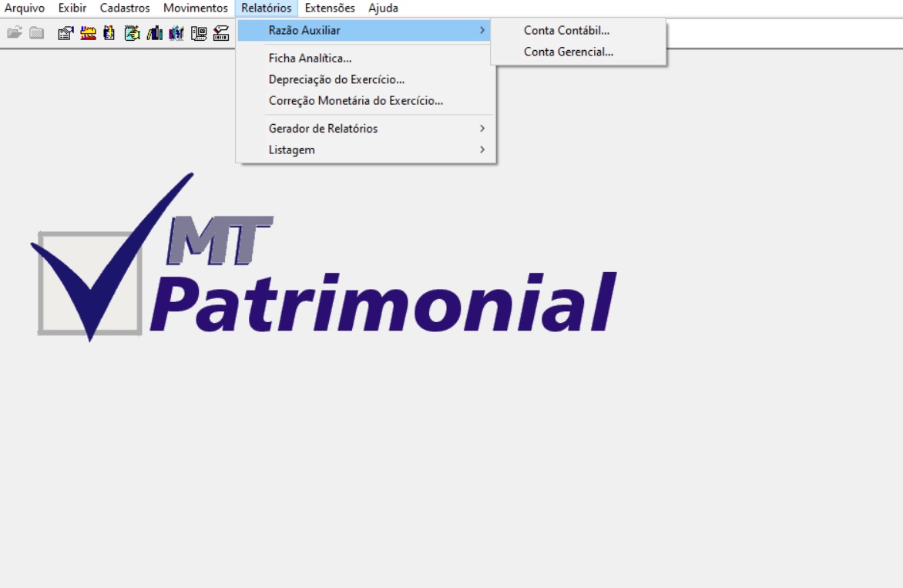Click the notepad with writing hand icon
Screen dimensions: 903x588
(133, 33)
